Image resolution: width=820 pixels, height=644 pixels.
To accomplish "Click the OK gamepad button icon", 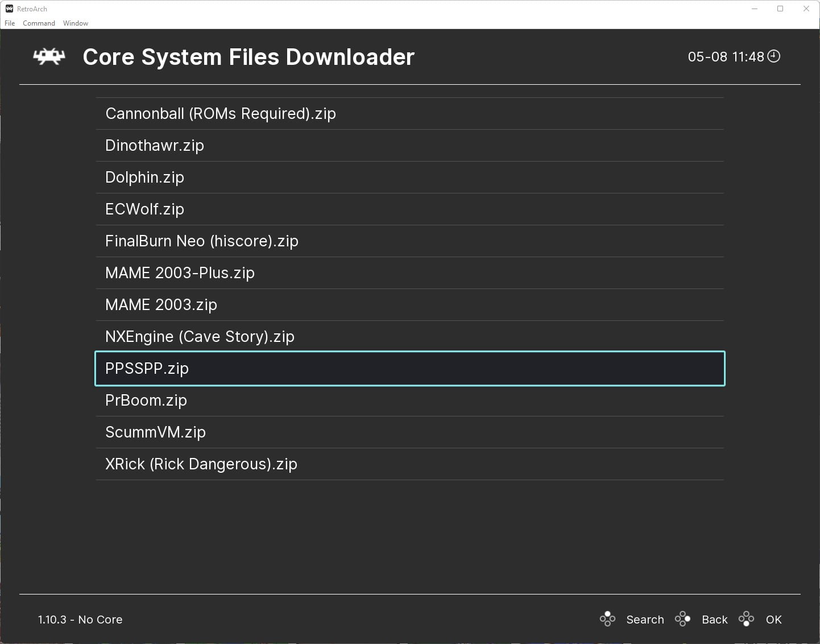I will [x=747, y=619].
